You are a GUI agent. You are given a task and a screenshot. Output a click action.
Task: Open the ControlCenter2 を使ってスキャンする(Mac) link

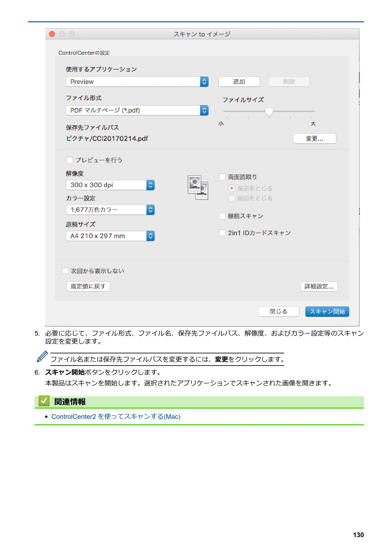(116, 416)
